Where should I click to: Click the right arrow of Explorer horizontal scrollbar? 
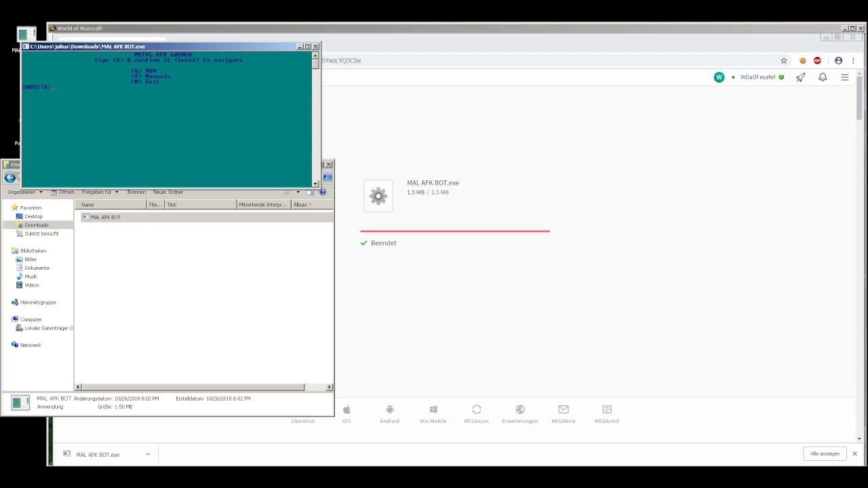click(330, 387)
